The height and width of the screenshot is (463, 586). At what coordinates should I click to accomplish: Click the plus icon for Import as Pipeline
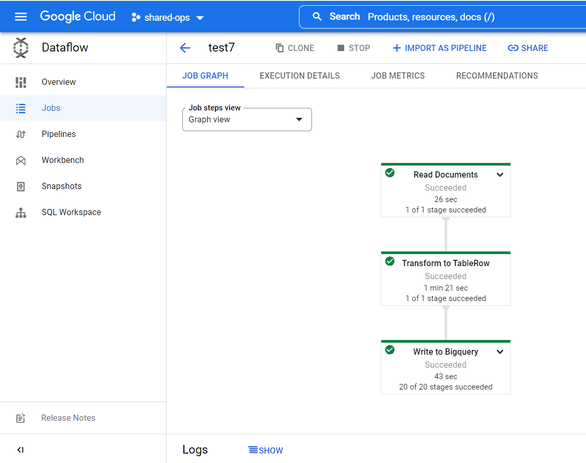pyautogui.click(x=397, y=48)
